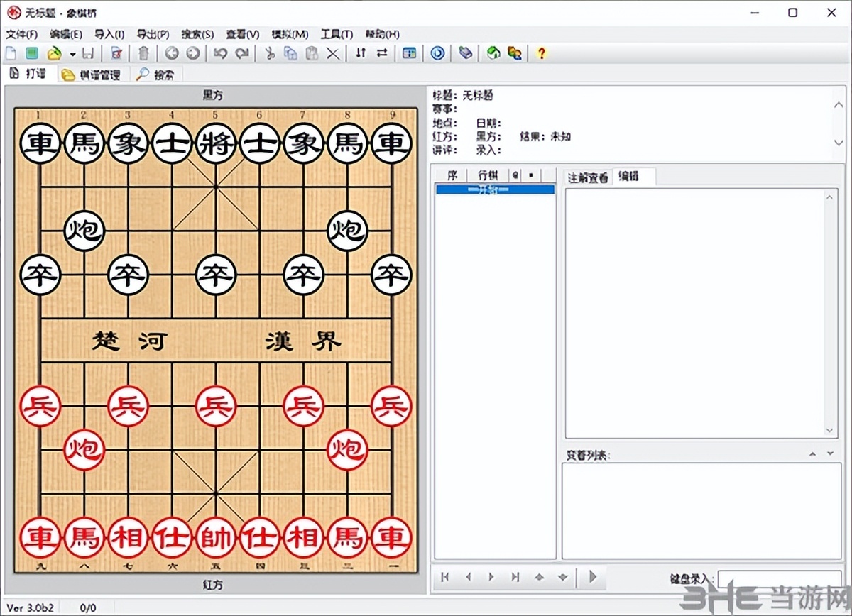Start autoplay with the play button
852x616 pixels.
click(x=593, y=577)
